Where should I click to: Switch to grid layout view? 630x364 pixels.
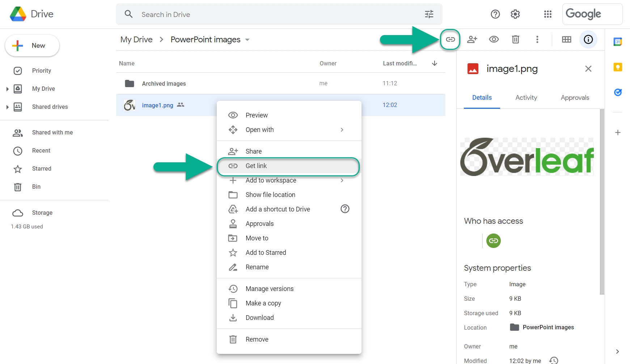[x=566, y=39]
